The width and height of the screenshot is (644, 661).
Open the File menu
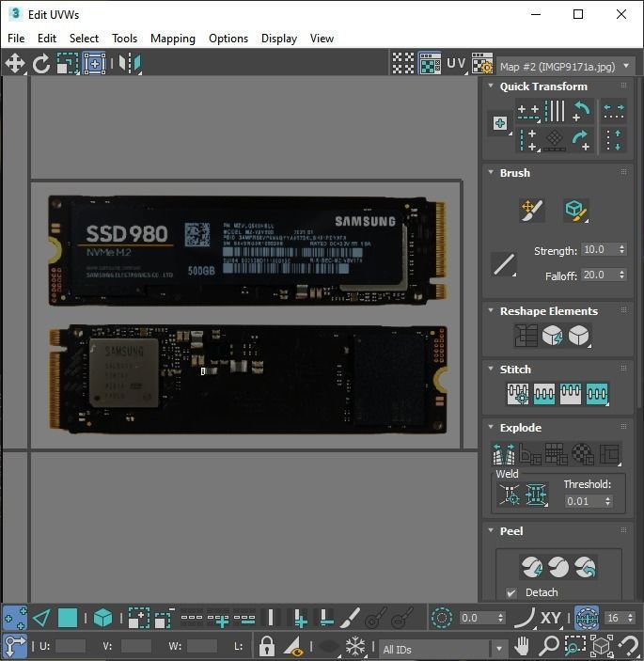click(16, 39)
